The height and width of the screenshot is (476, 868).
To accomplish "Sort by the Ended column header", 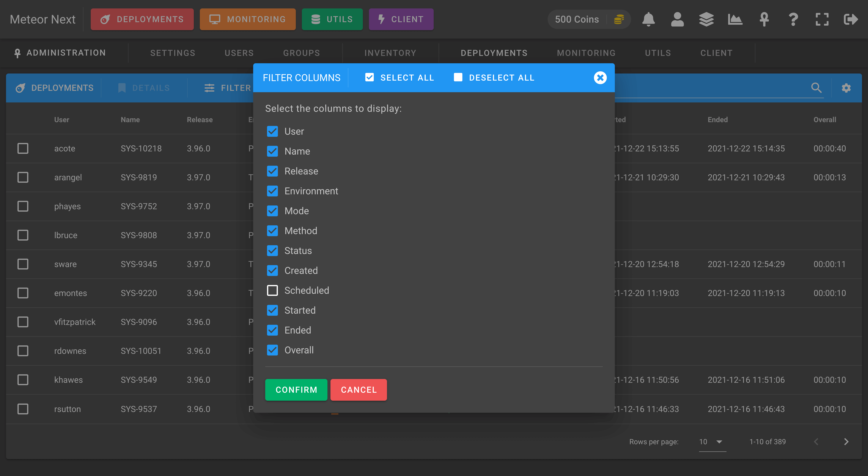I will pos(718,120).
